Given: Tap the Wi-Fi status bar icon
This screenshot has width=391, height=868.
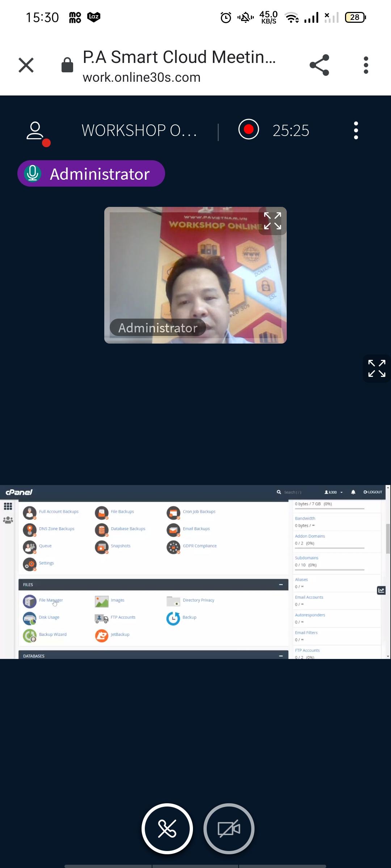Looking at the screenshot, I should [x=292, y=17].
